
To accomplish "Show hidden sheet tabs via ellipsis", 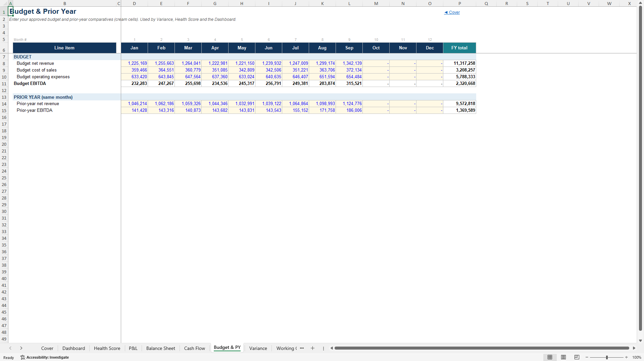I will 302,348.
